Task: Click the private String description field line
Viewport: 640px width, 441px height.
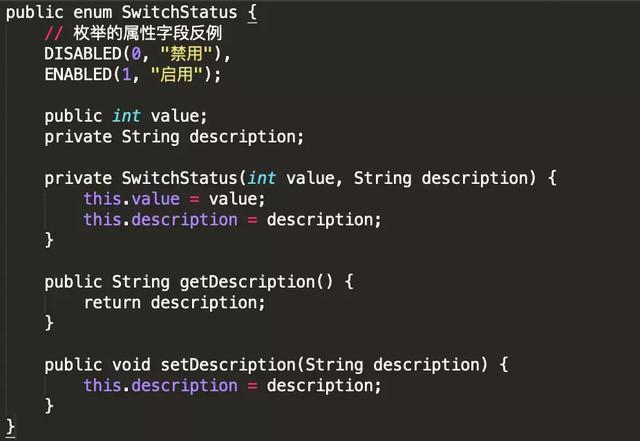Action: pos(173,137)
